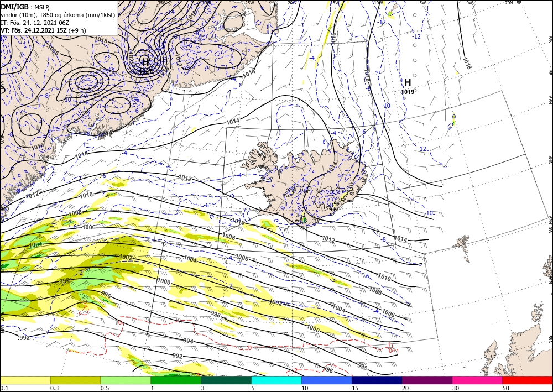
Task: Click the '70N' latitude label at top
Action: pyautogui.click(x=509, y=3)
